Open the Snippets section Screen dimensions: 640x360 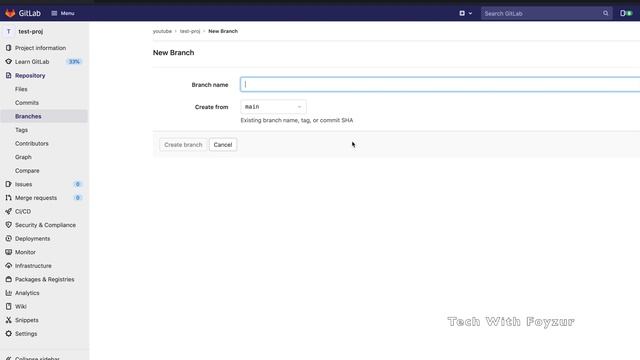[x=27, y=320]
